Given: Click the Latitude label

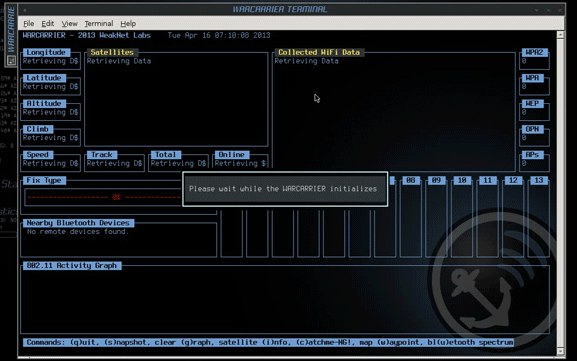Looking at the screenshot, I should click(44, 78).
